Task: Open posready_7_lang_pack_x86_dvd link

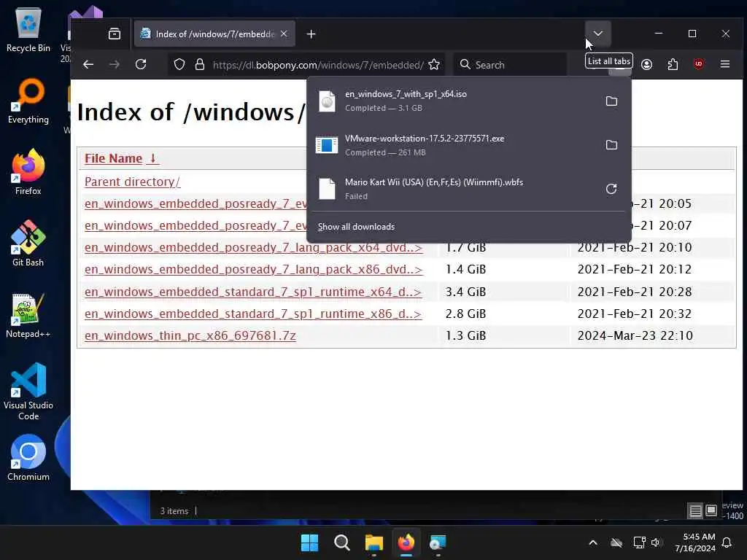Action: tap(253, 270)
